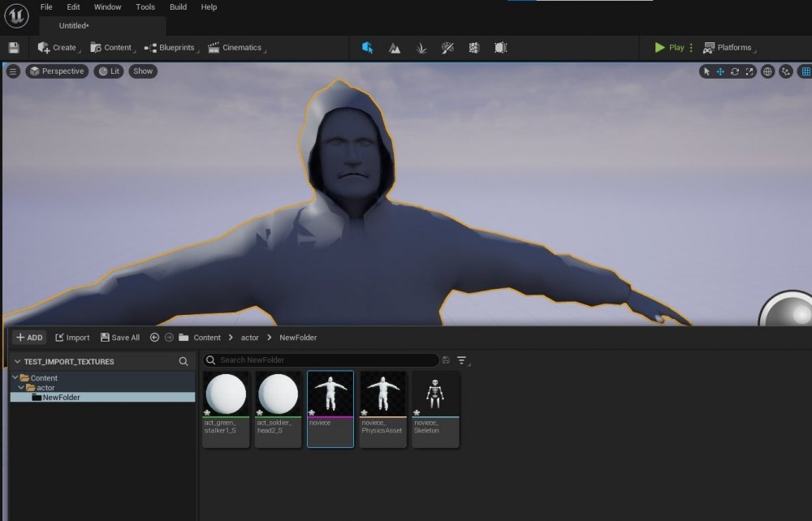812x521 pixels.
Task: Open the Perspective viewport dropdown
Action: point(56,71)
